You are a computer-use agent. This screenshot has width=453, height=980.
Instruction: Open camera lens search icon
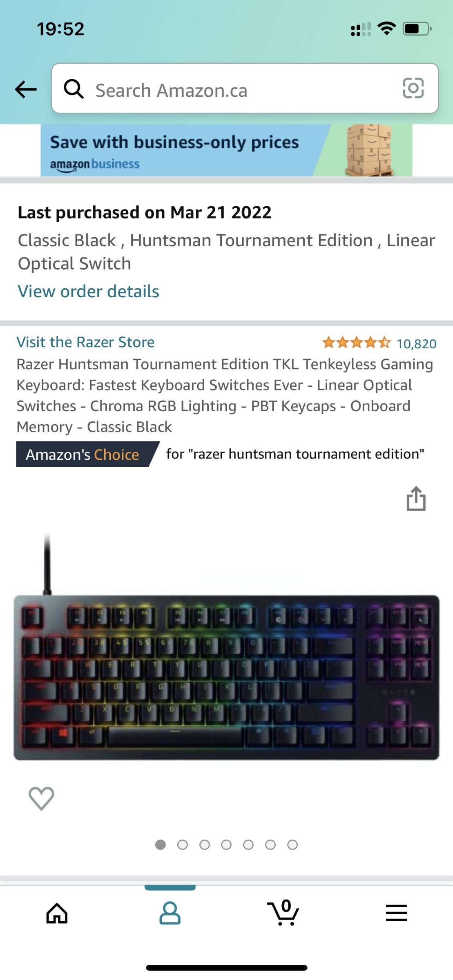pyautogui.click(x=413, y=88)
